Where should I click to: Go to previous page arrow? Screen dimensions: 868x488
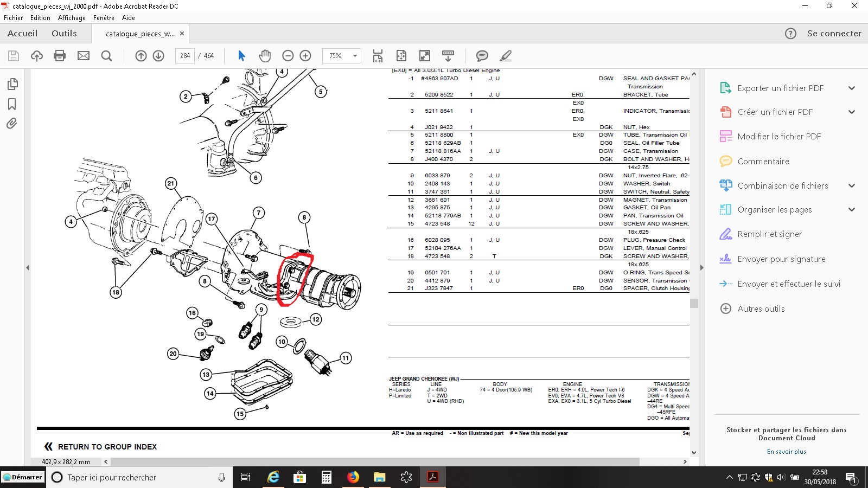coord(141,55)
